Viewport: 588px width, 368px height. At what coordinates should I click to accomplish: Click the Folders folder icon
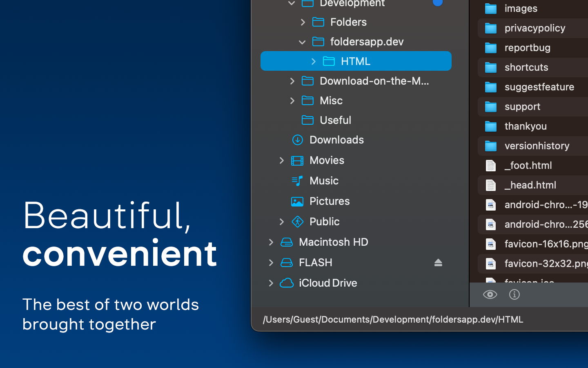point(318,22)
